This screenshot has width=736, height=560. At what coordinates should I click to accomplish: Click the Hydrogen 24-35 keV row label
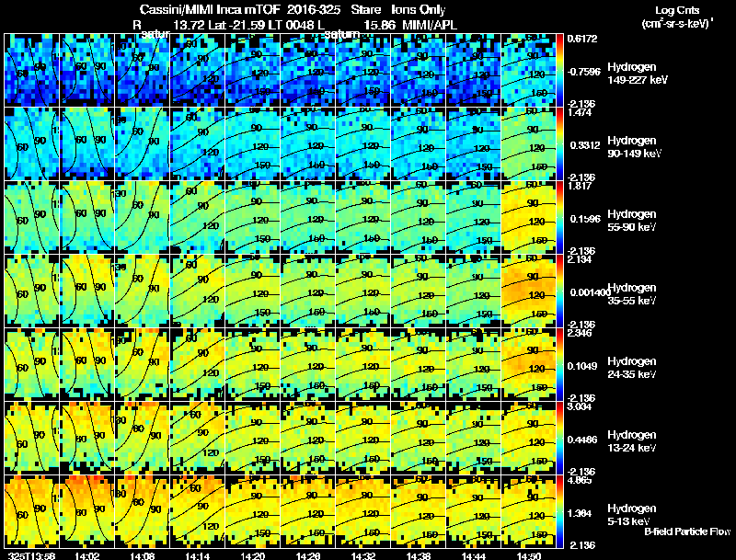(632, 368)
